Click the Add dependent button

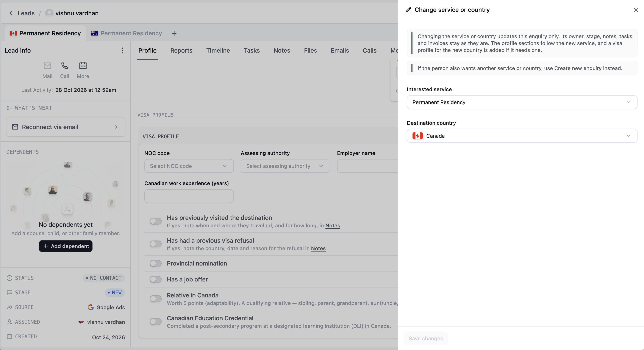point(66,246)
